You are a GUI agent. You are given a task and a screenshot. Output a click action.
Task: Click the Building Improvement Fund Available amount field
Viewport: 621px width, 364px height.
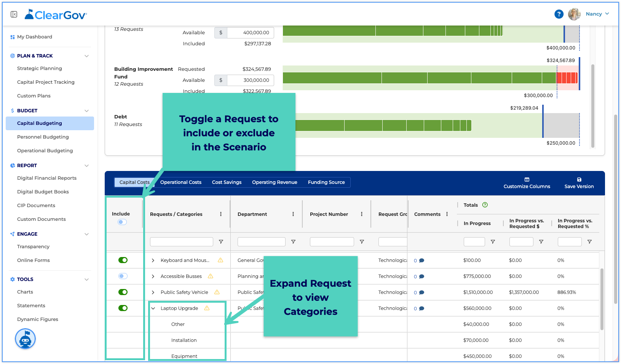tap(250, 80)
